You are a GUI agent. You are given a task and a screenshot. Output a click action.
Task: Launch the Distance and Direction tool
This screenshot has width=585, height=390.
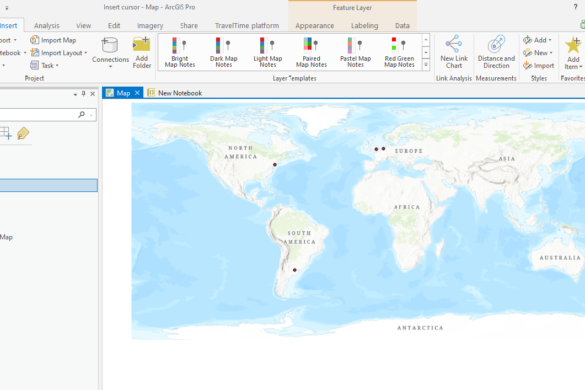pyautogui.click(x=496, y=52)
